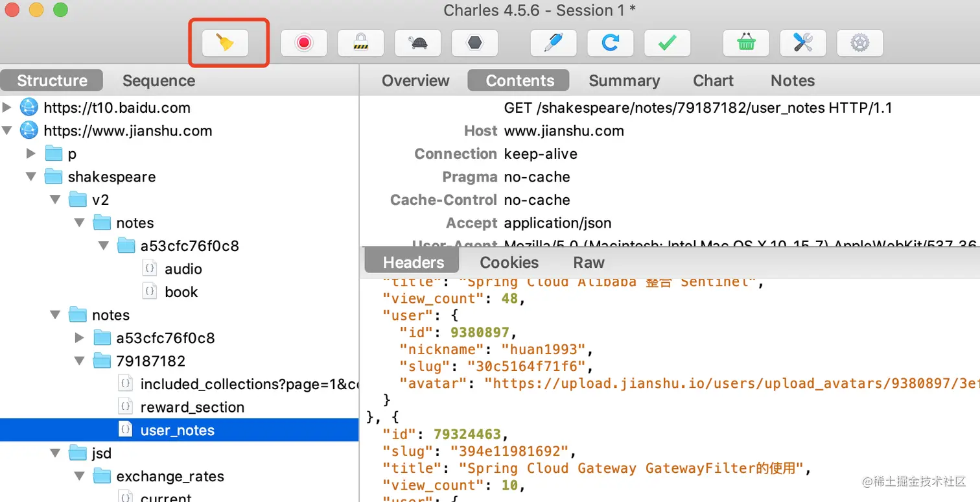Select the reward_section JSON file icon
The height and width of the screenshot is (502, 980).
click(126, 407)
